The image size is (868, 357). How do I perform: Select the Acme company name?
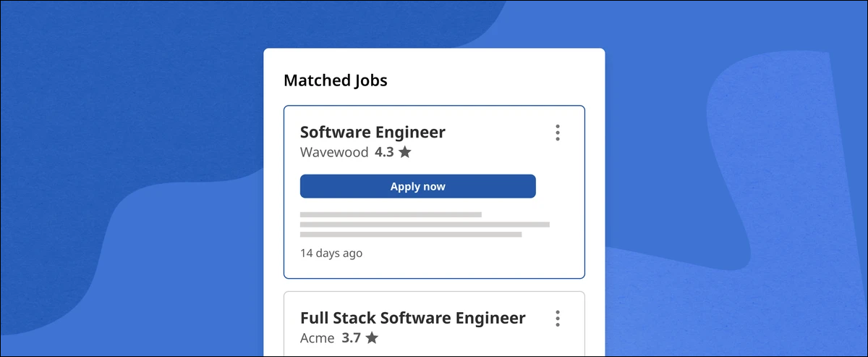click(x=317, y=337)
